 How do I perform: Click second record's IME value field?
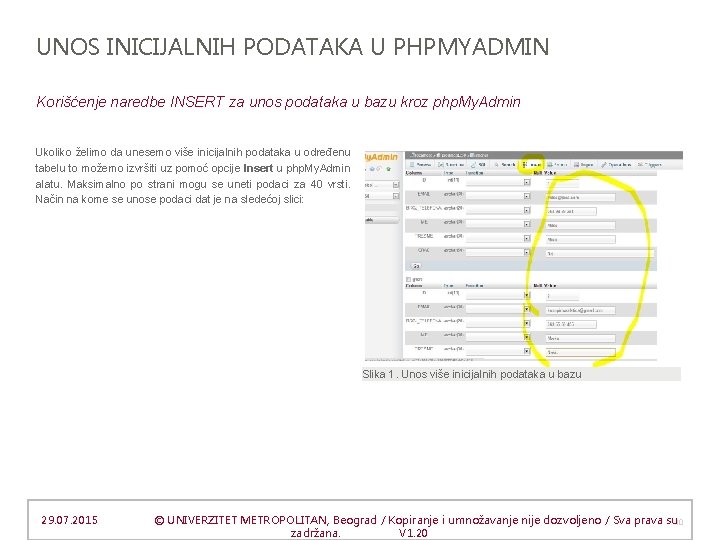[580, 338]
